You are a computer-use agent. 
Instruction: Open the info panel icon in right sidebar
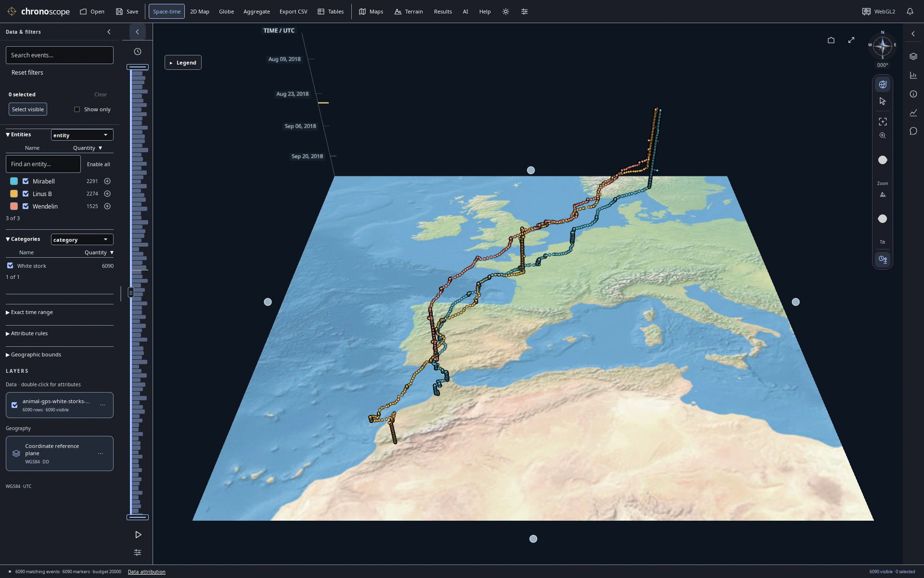pos(913,94)
